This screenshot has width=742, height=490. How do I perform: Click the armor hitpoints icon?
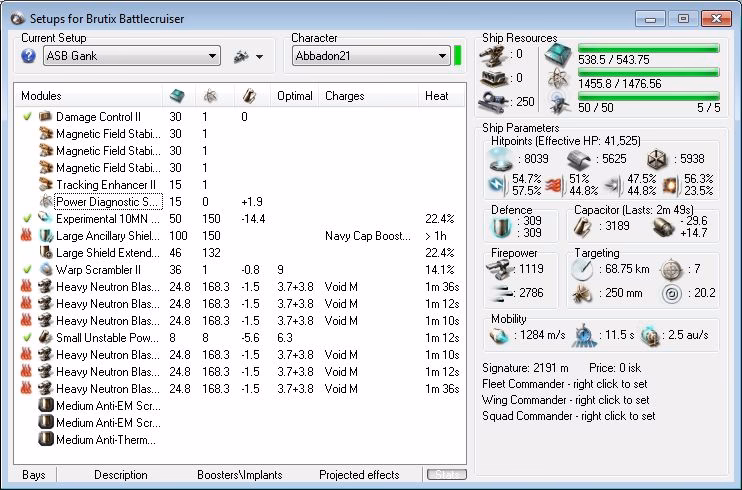click(576, 158)
